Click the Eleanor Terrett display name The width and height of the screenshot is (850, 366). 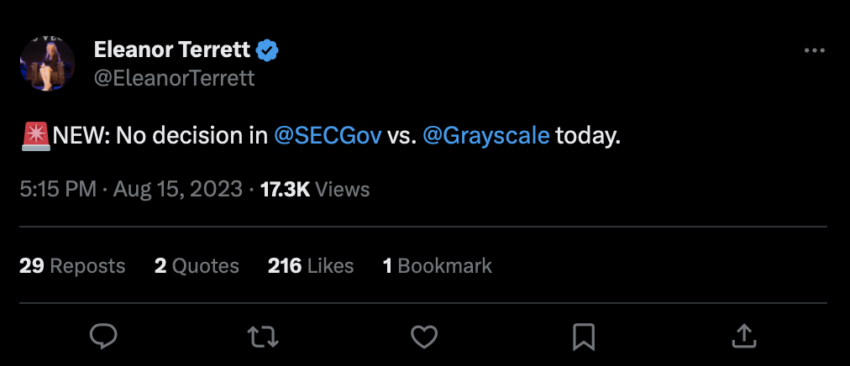pyautogui.click(x=172, y=50)
